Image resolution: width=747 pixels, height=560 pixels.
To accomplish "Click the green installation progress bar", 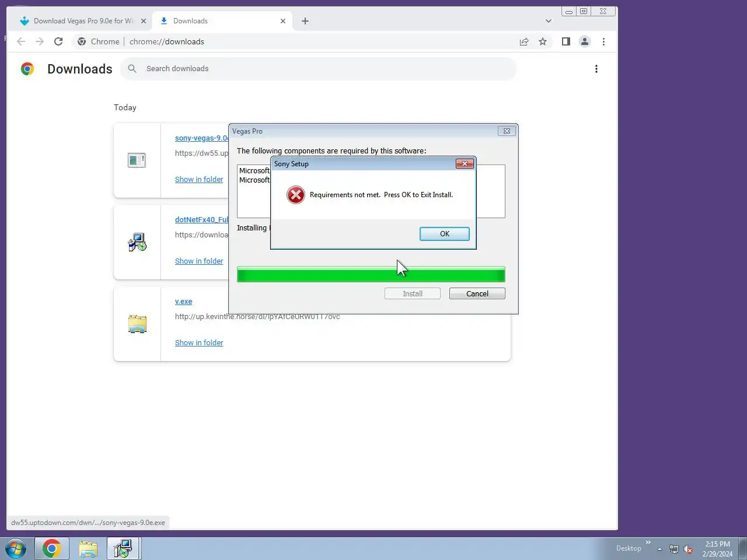I will [371, 274].
